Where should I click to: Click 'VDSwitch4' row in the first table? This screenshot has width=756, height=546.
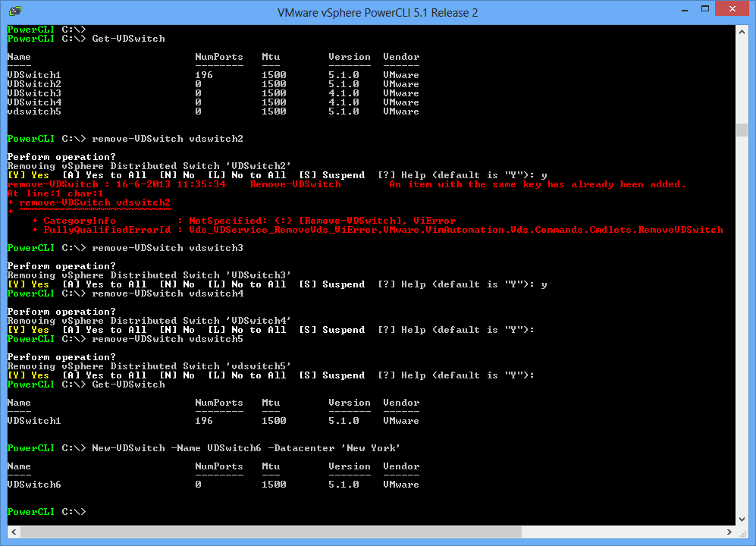[x=213, y=102]
